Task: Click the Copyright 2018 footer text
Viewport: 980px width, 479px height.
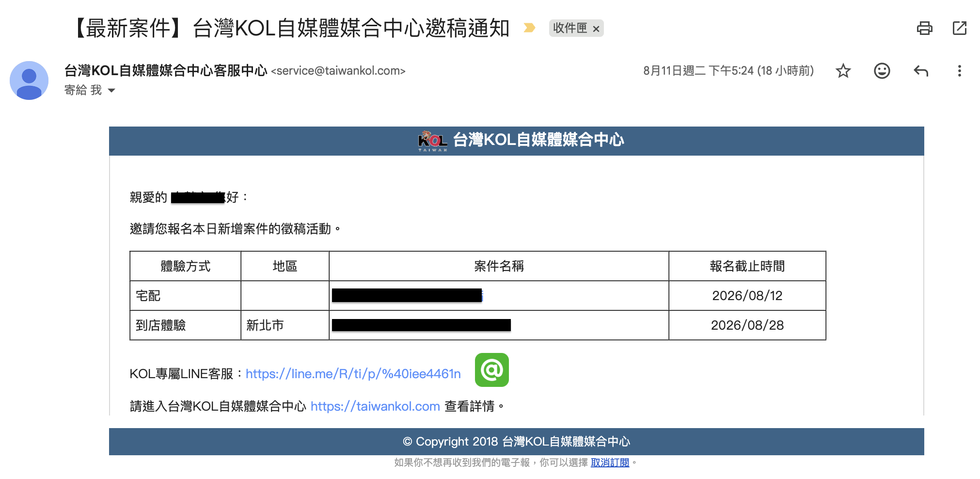Action: tap(516, 442)
